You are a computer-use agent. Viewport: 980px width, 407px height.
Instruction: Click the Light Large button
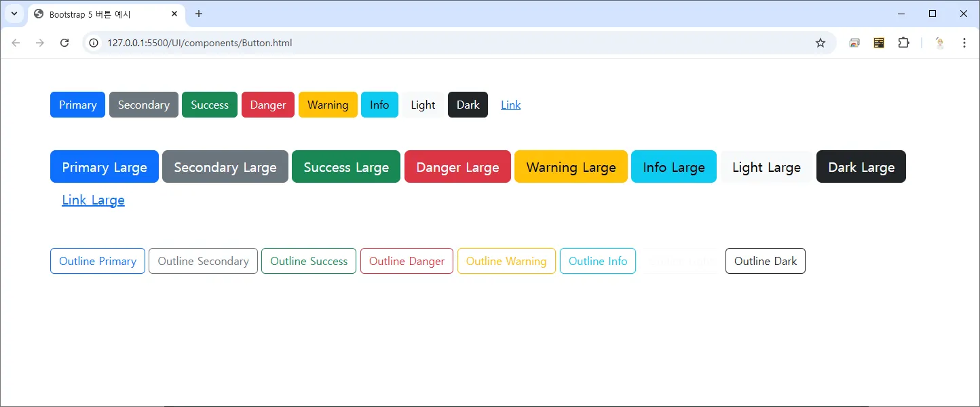[766, 166]
